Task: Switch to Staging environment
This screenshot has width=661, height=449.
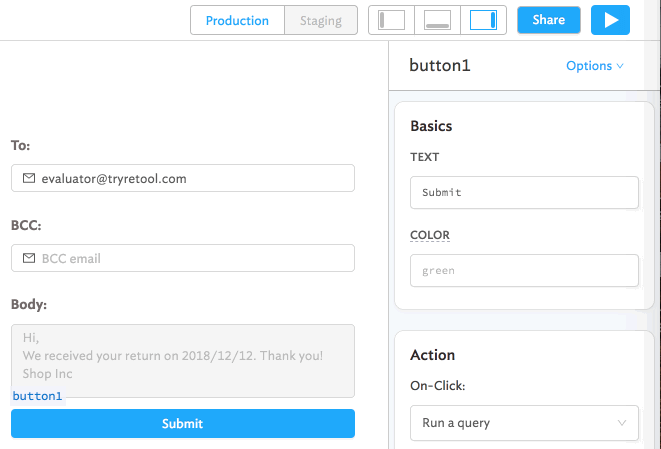Action: (x=321, y=20)
